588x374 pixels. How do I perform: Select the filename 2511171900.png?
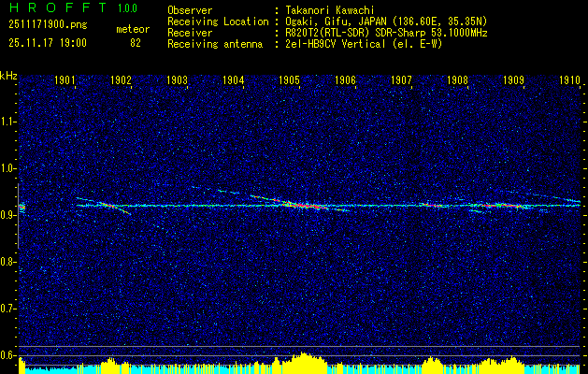(x=48, y=25)
